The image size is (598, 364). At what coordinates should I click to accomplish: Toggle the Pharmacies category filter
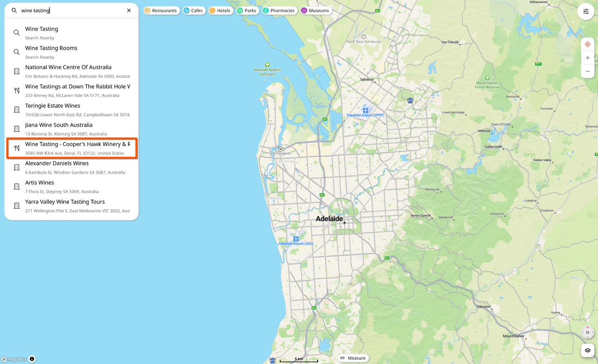click(279, 10)
